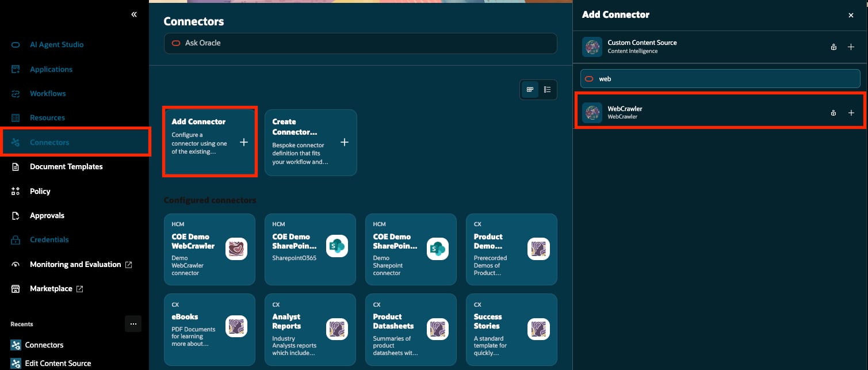
Task: Open Success Stories connector card
Action: [x=511, y=329]
